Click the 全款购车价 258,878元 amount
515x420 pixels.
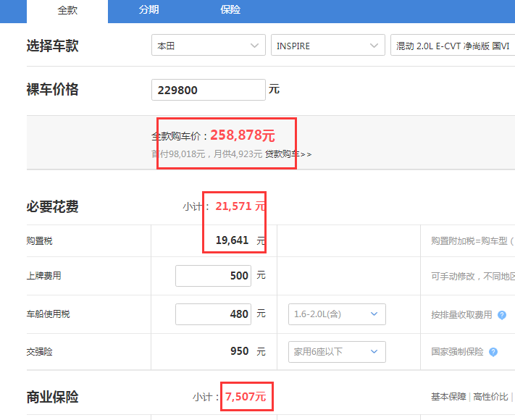[243, 135]
